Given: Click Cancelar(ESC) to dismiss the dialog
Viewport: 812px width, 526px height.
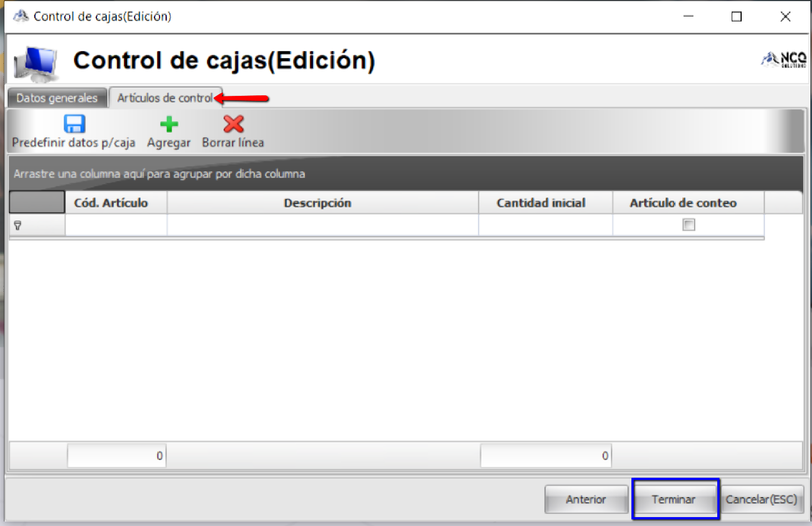Looking at the screenshot, I should coord(762,499).
